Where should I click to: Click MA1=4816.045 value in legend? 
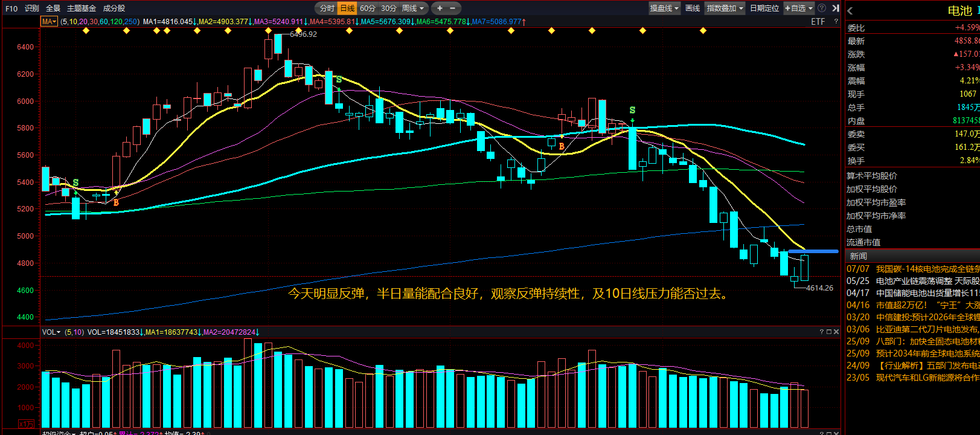coord(168,22)
